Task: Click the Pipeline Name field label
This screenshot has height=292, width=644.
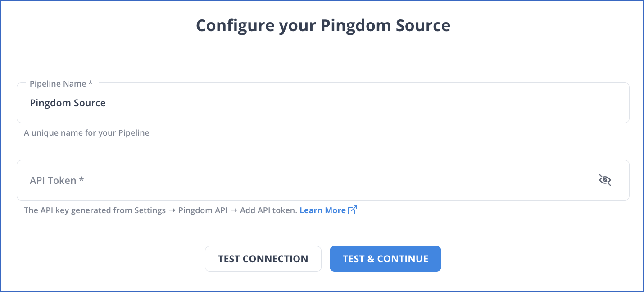Action: tap(58, 83)
